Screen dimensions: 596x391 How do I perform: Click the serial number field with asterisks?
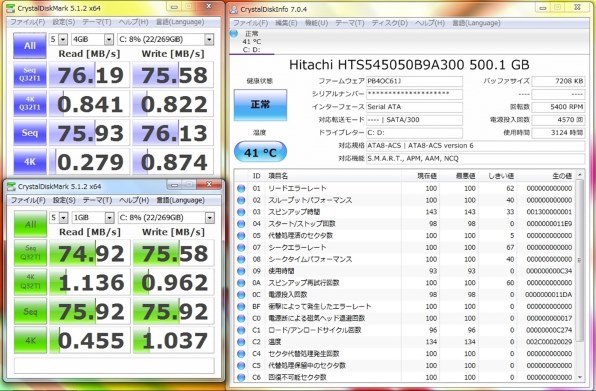click(x=414, y=94)
